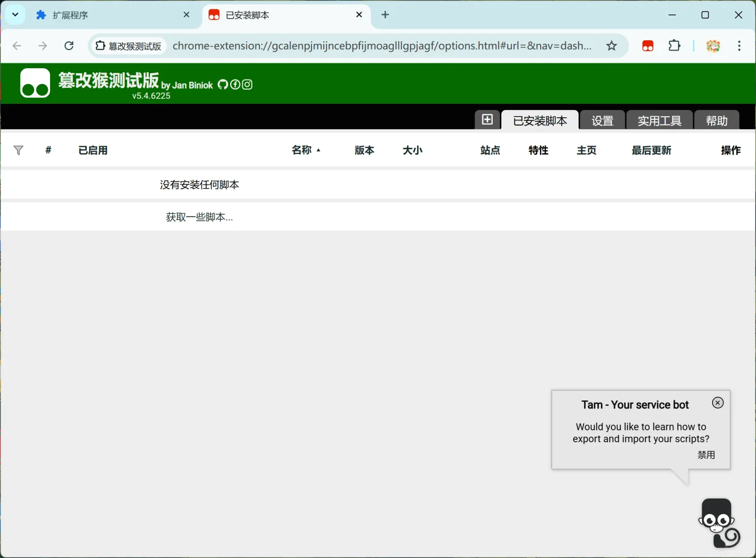Open the tab search chevron menu
This screenshot has height=558, width=756.
pos(15,14)
